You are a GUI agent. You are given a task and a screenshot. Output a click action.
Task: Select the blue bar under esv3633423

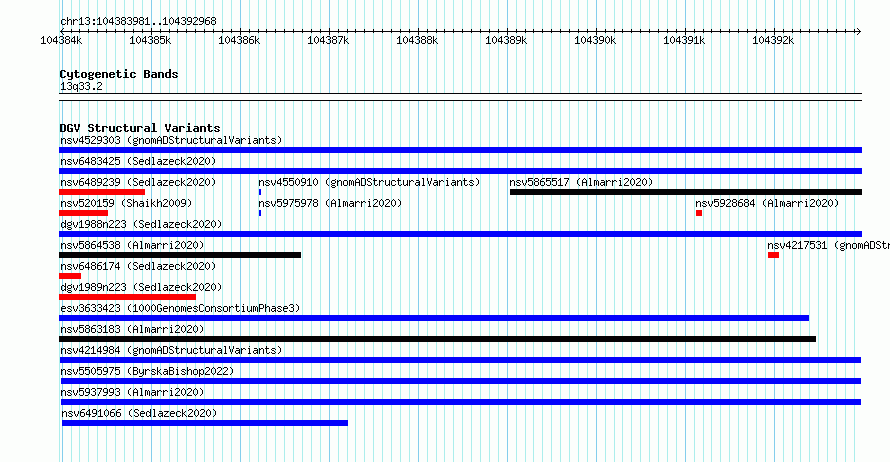coord(434,318)
